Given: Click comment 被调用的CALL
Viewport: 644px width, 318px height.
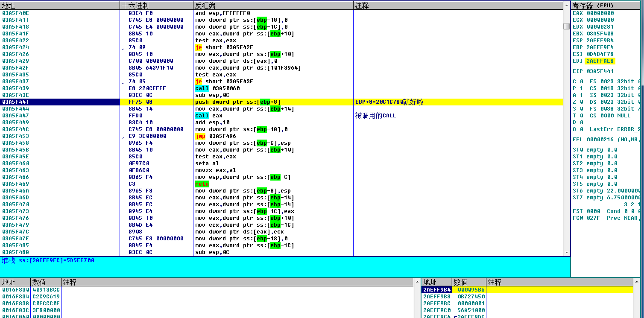Looking at the screenshot, I should tap(375, 116).
